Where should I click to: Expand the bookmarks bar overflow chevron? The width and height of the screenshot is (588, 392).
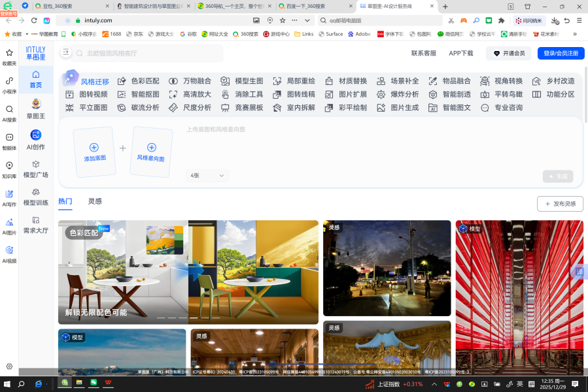[575, 34]
